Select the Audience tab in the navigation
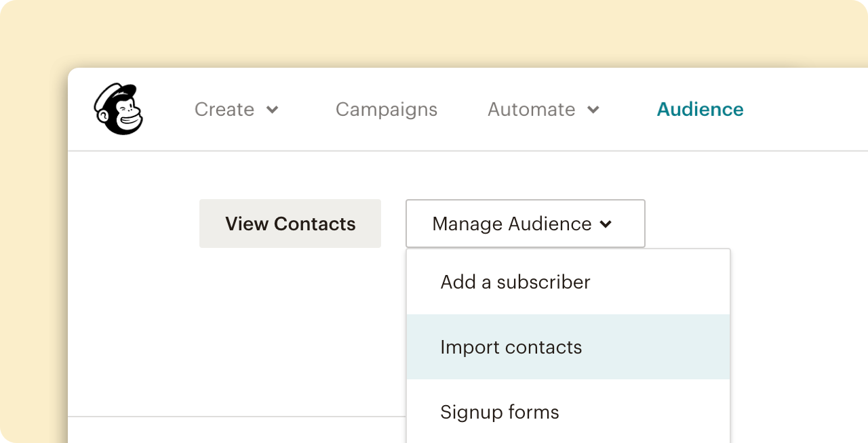 click(700, 109)
